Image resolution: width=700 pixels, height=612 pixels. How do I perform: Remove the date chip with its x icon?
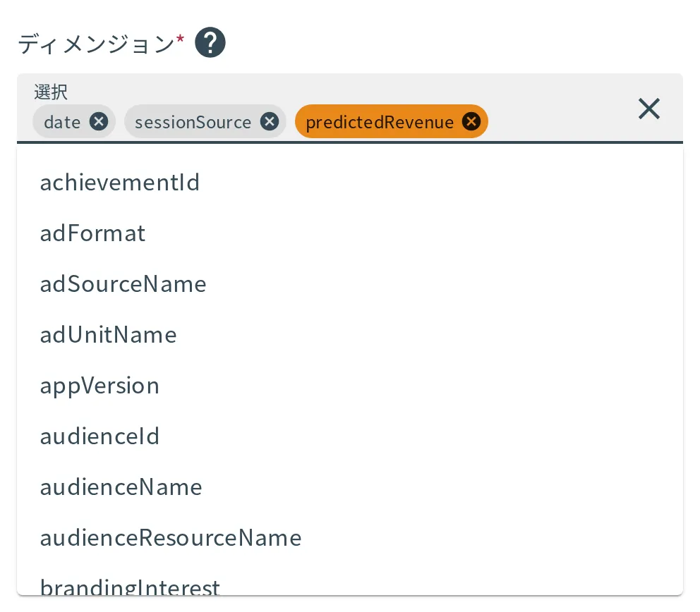tap(99, 121)
